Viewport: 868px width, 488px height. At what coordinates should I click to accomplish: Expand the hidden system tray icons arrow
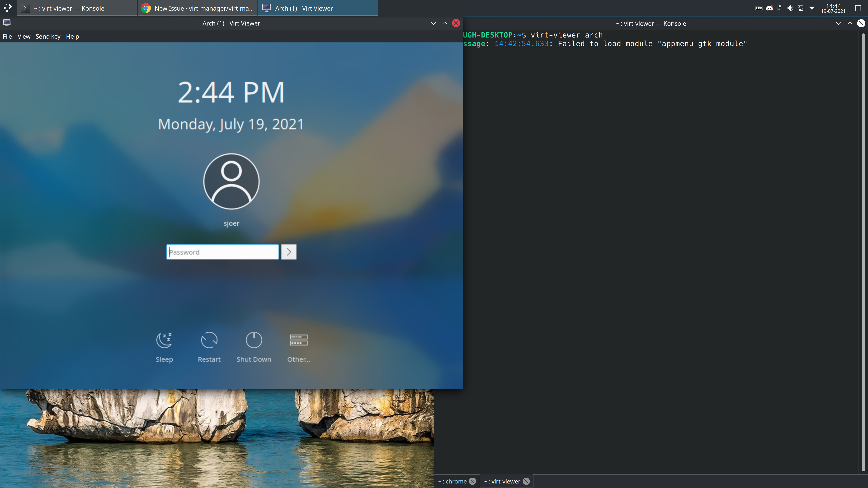pos(811,8)
